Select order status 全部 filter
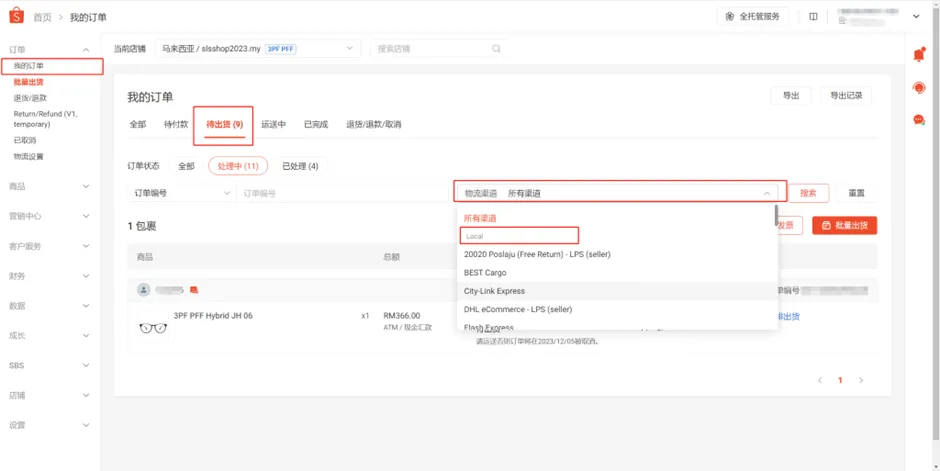The width and height of the screenshot is (940, 471). pos(186,166)
